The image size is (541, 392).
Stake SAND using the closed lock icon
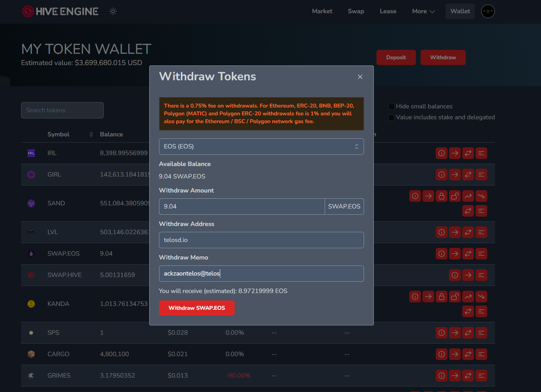pyautogui.click(x=442, y=196)
